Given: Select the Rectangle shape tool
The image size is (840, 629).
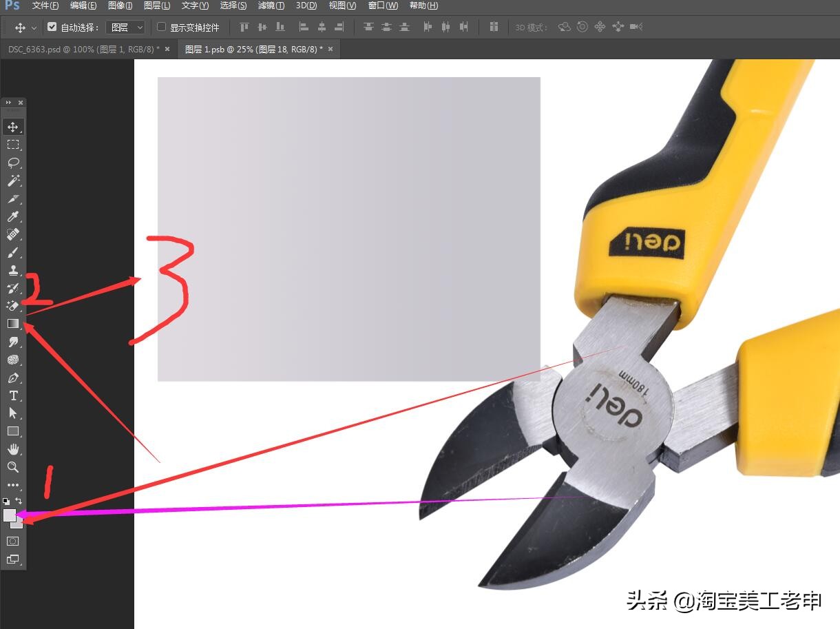Looking at the screenshot, I should (x=13, y=431).
